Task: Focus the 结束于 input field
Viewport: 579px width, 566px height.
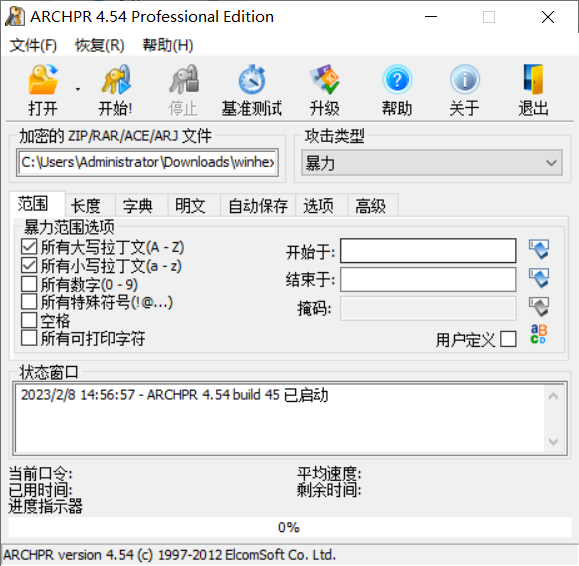Action: coord(428,279)
